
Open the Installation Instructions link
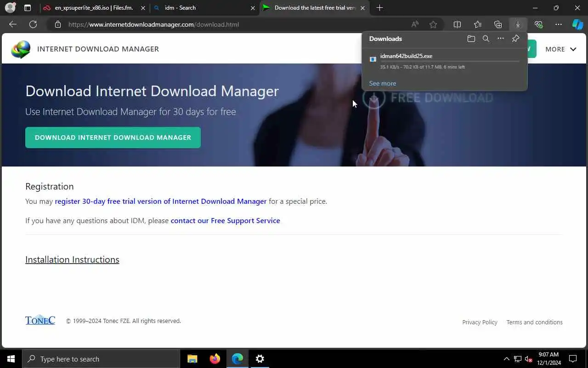pyautogui.click(x=72, y=259)
